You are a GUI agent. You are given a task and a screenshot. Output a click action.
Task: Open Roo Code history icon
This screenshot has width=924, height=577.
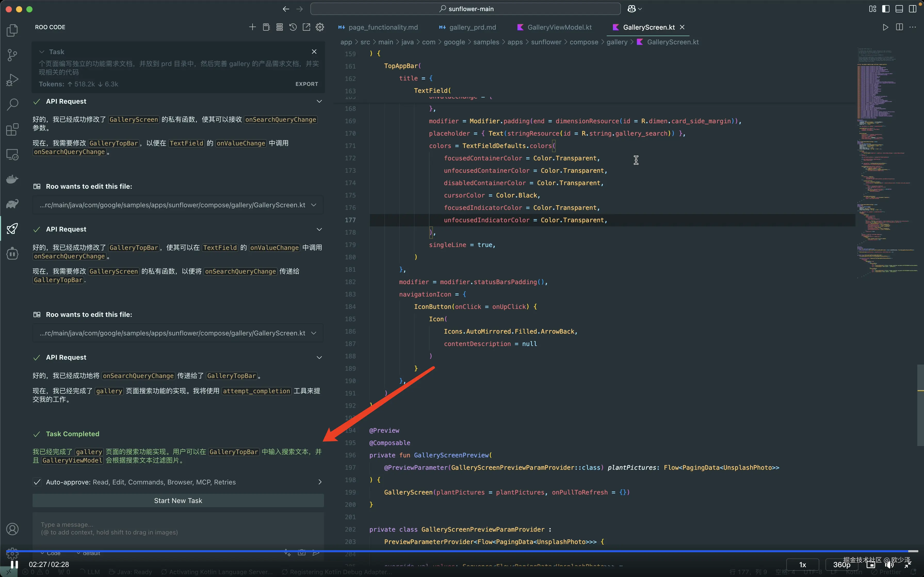293,27
